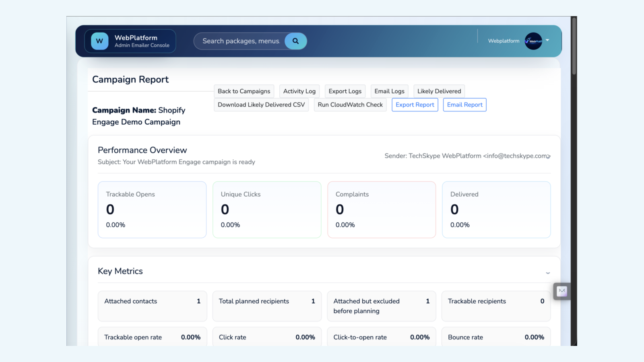Click the Subject line text
Image resolution: width=644 pixels, height=362 pixels.
[176, 162]
